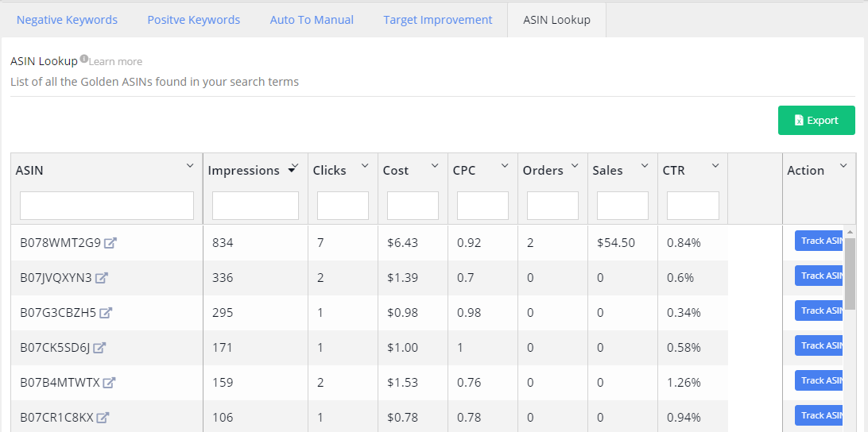Select the ASIN text B07JVQXYN3

(56, 278)
